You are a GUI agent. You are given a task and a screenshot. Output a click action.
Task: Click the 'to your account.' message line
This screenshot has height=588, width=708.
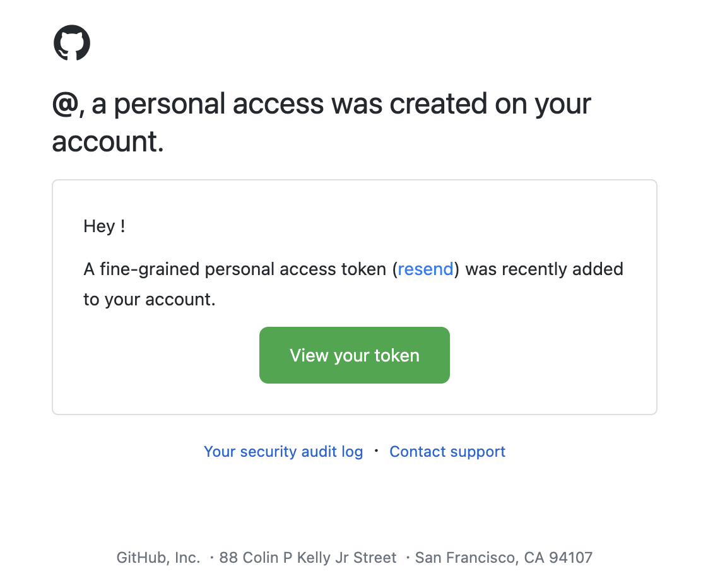pos(150,300)
